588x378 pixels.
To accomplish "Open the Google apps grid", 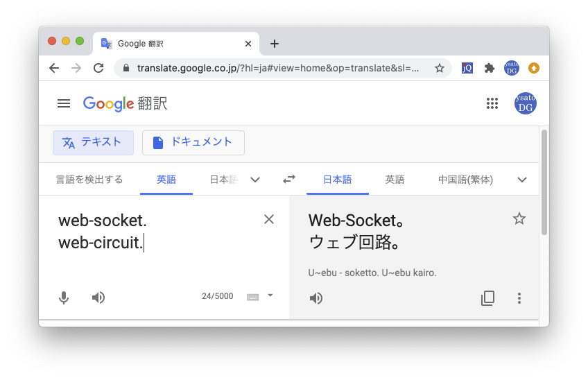I will tap(492, 103).
